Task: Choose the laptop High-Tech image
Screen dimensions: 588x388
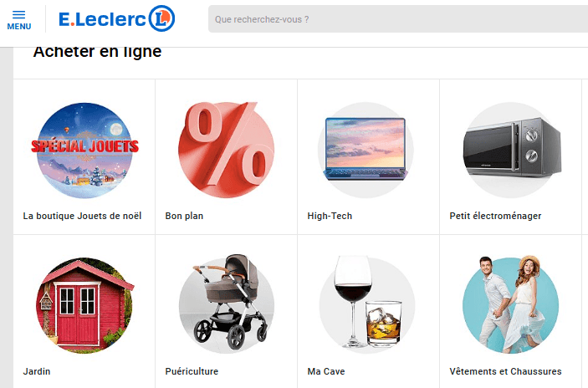Action: [x=366, y=150]
